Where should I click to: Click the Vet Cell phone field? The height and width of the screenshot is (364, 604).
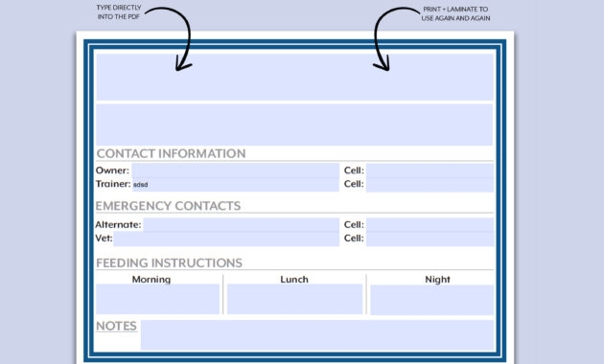click(430, 239)
